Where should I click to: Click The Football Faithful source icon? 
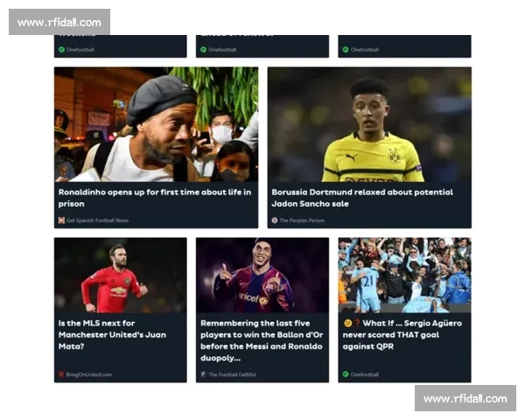203,374
